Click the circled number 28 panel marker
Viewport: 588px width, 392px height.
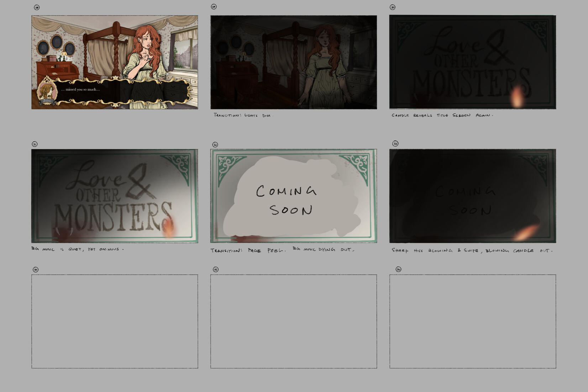pos(37,7)
